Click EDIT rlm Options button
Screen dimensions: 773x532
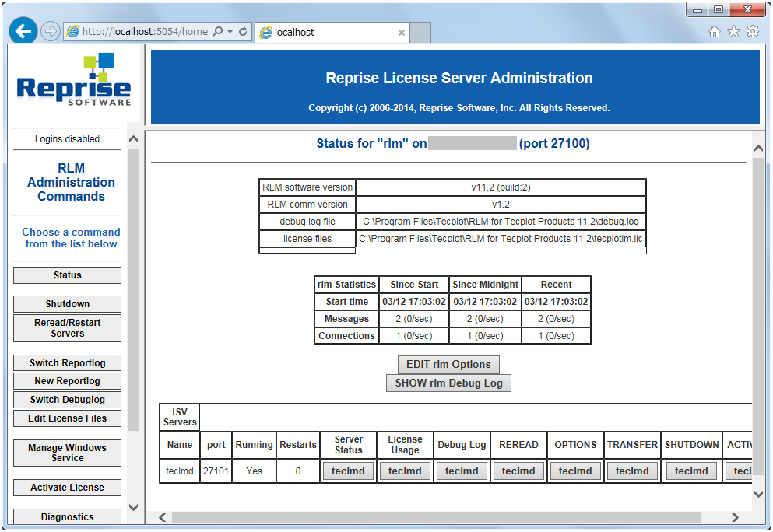pyautogui.click(x=448, y=365)
